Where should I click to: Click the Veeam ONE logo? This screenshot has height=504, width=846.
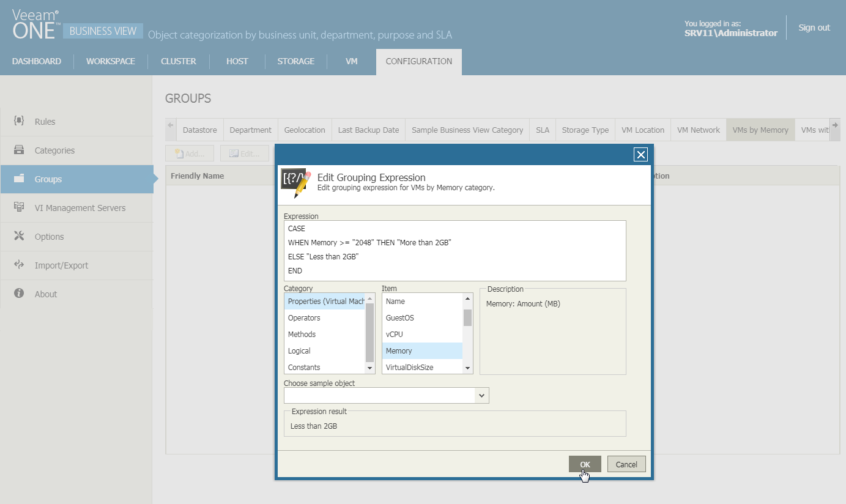(37, 25)
